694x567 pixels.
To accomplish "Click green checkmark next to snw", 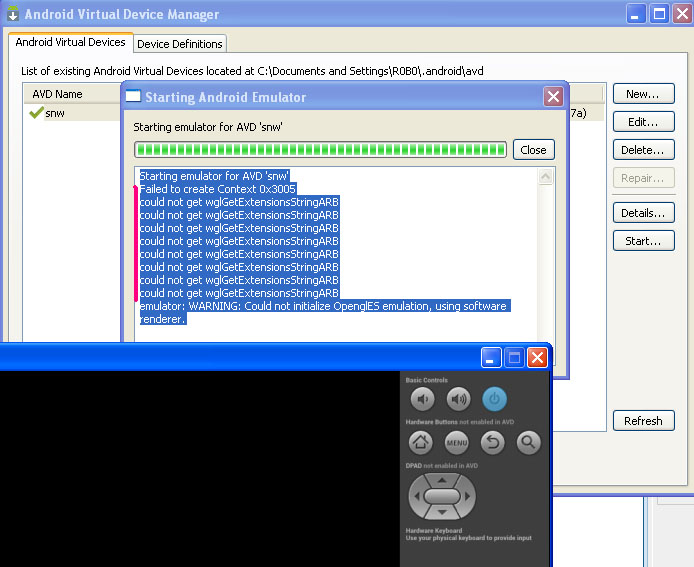I will pyautogui.click(x=36, y=112).
